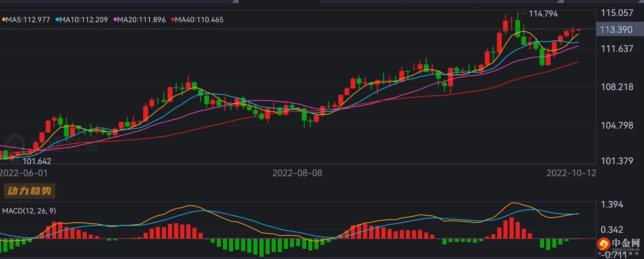The height and width of the screenshot is (259, 644).
Task: Toggle the MA10:112.209 moving average label
Action: pyautogui.click(x=83, y=20)
